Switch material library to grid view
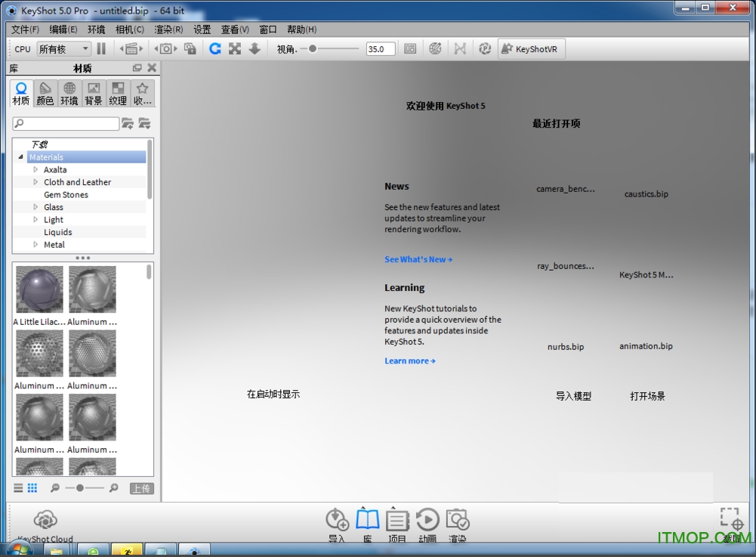The width and height of the screenshot is (756, 557). (x=32, y=488)
